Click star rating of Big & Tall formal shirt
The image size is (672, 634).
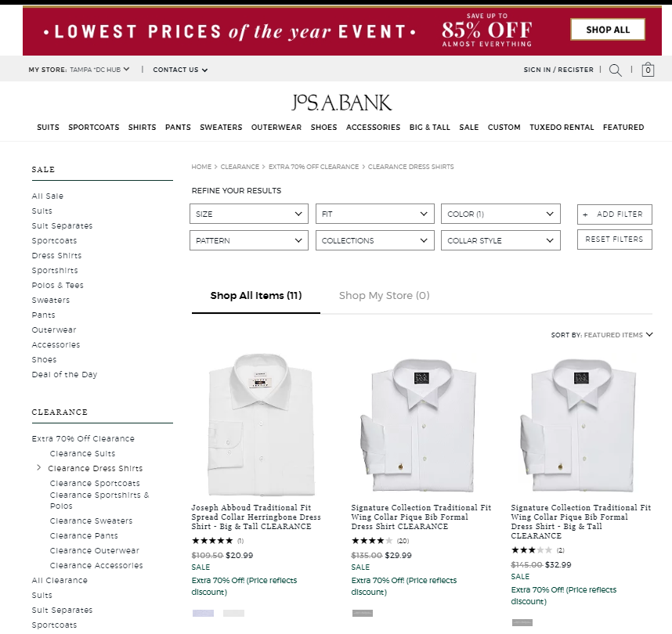[x=532, y=550]
